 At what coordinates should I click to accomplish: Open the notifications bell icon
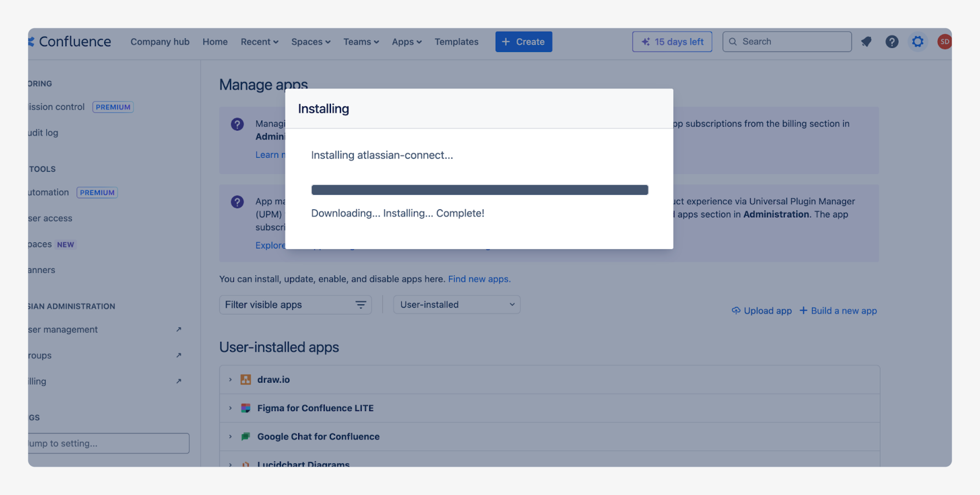click(x=866, y=42)
